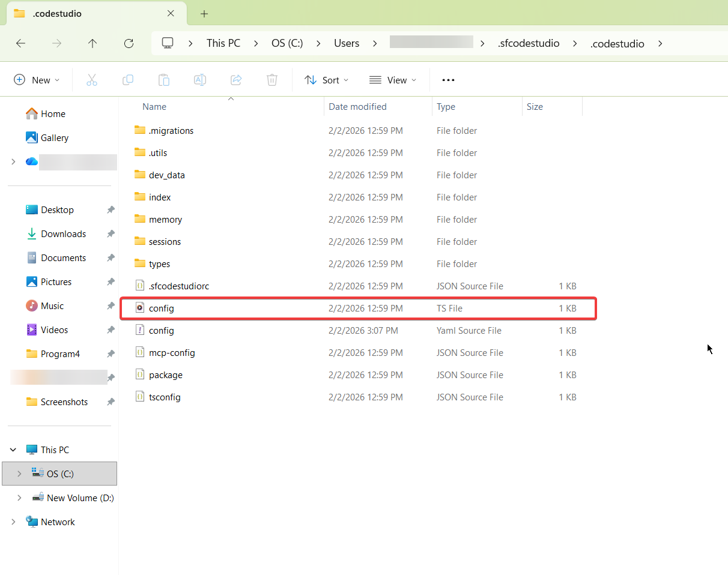728x575 pixels.
Task: Close the .codestudio tab
Action: (171, 13)
